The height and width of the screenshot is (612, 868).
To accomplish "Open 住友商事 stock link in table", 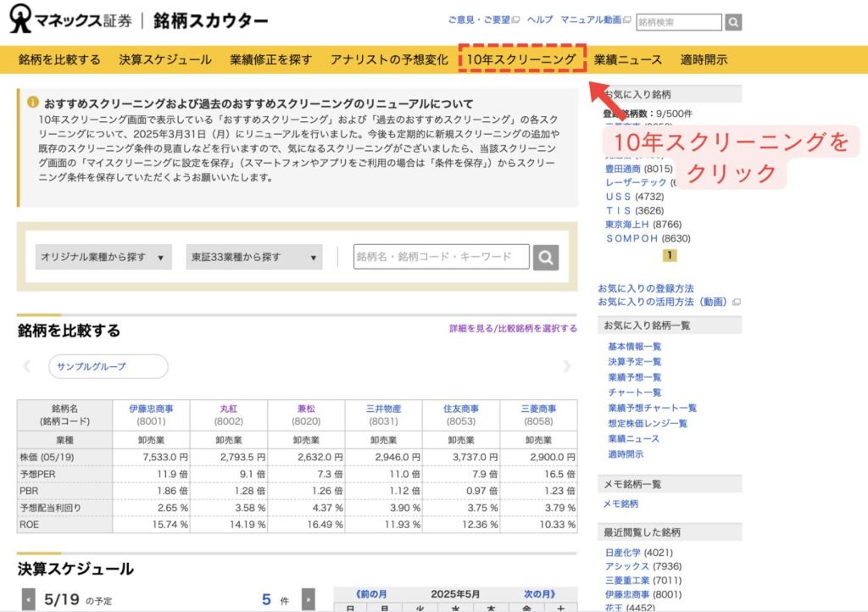I will 461,409.
